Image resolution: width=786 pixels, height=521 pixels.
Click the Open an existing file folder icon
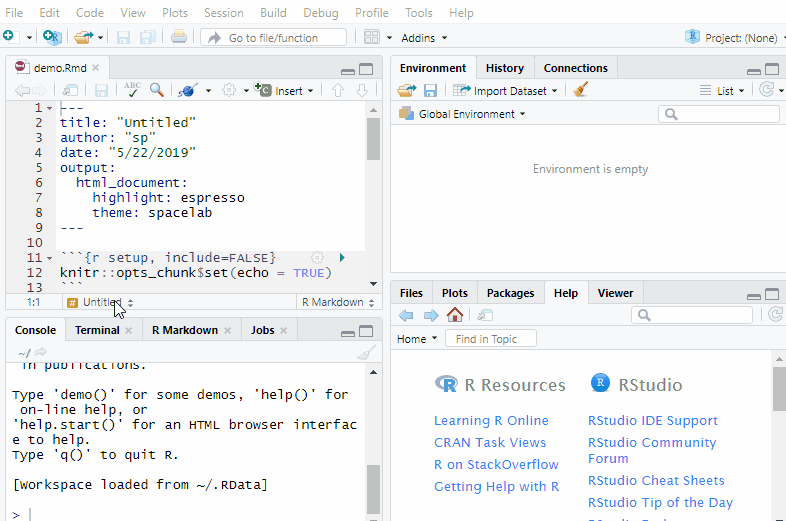click(83, 37)
